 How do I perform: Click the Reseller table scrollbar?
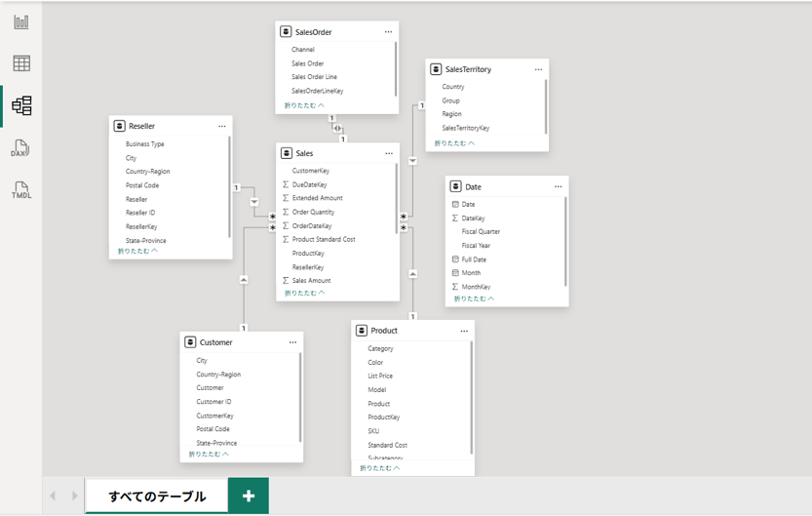(x=229, y=187)
